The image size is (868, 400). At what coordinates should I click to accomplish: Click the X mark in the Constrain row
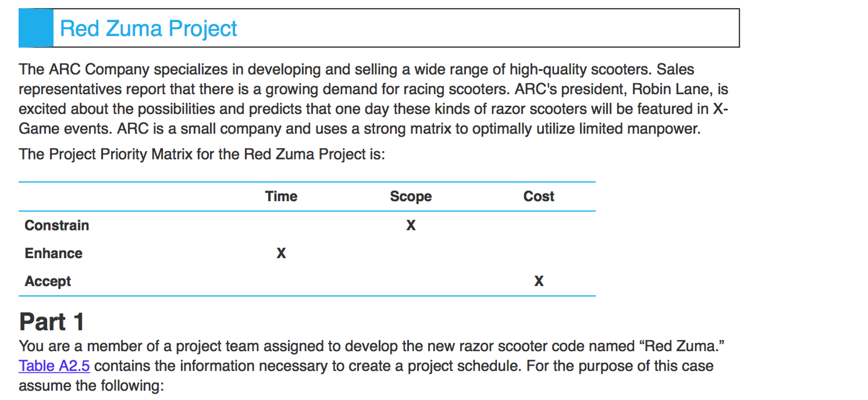pos(411,225)
